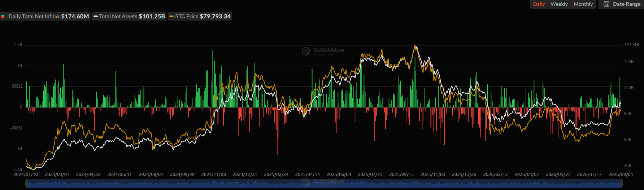The height and width of the screenshot is (190, 644).
Task: Click the 2024/03/01 date axis label
Action: click(x=57, y=174)
